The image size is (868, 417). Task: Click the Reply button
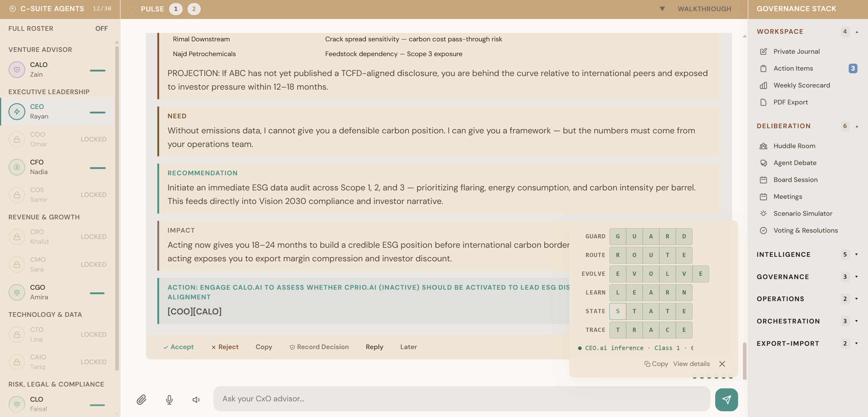point(374,347)
